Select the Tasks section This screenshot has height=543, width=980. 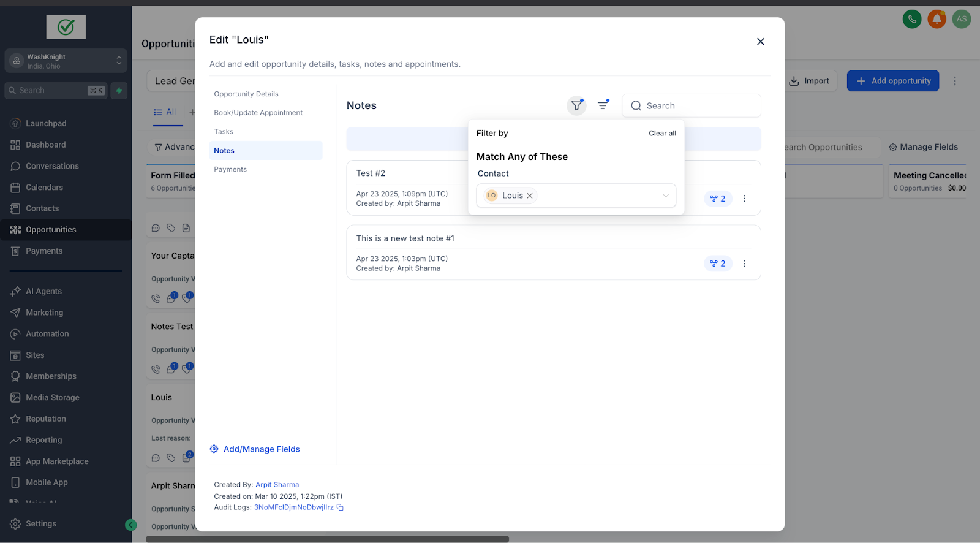click(224, 132)
